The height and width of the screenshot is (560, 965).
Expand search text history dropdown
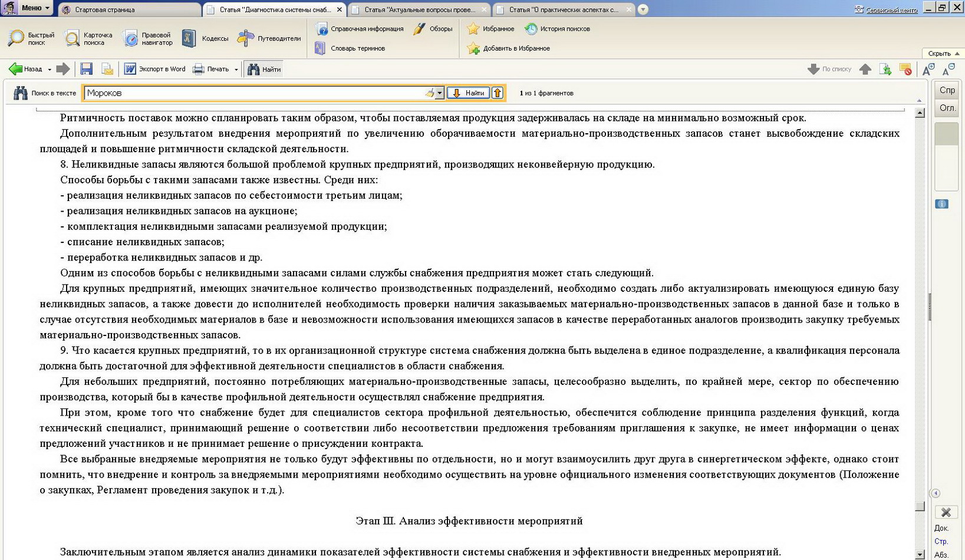[x=439, y=93]
